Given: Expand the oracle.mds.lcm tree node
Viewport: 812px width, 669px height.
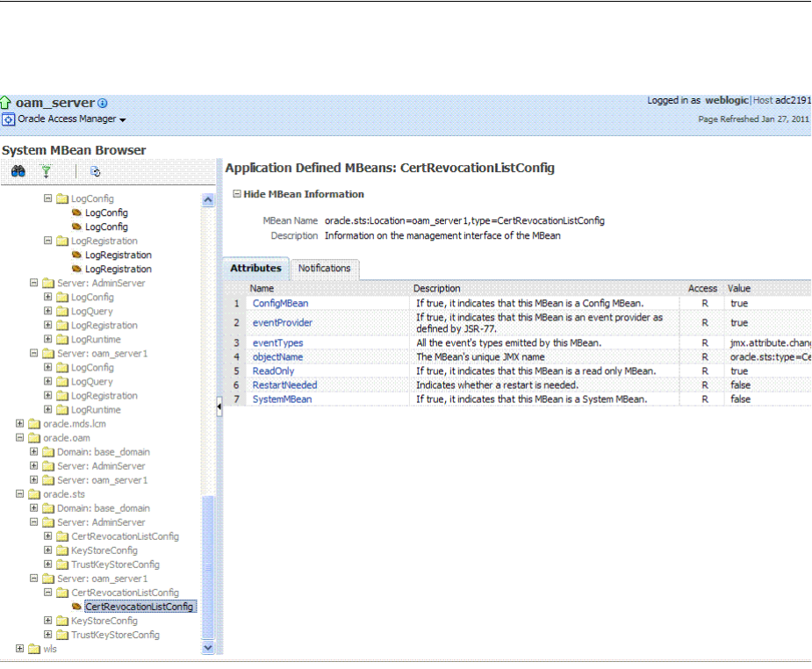Looking at the screenshot, I should (20, 424).
